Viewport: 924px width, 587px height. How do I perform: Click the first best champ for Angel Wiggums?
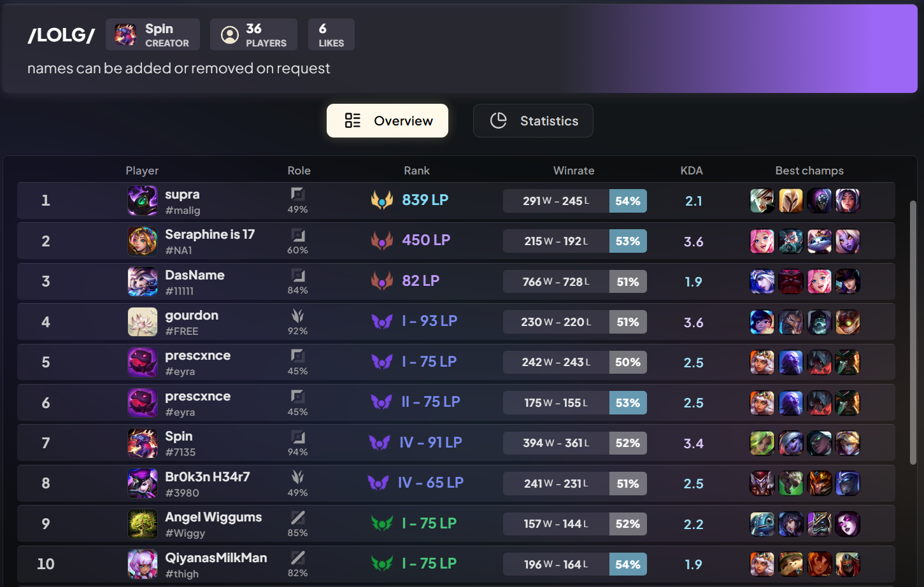point(762,524)
